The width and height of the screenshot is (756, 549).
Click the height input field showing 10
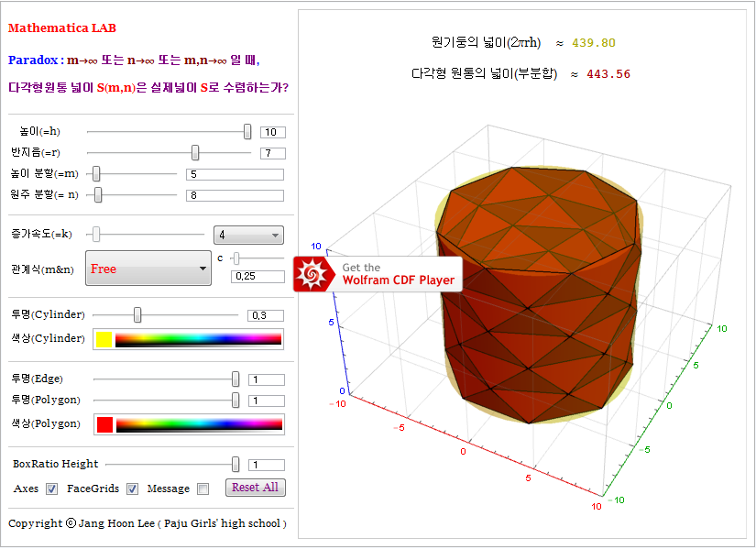click(273, 132)
